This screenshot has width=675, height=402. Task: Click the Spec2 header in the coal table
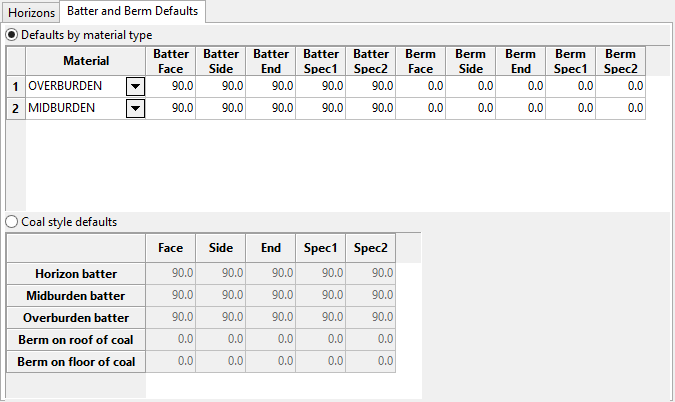371,248
